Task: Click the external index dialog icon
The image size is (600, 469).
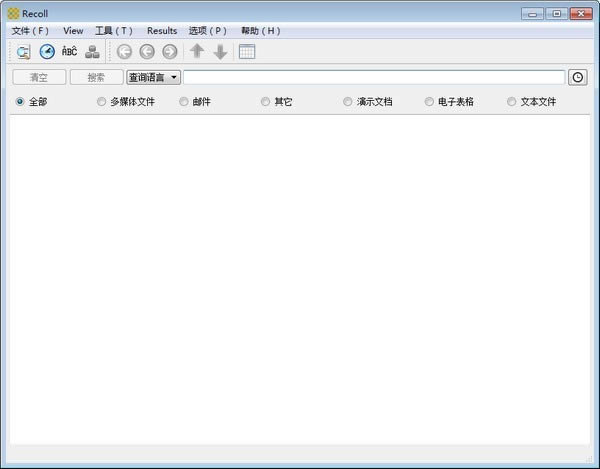Action: [92, 52]
